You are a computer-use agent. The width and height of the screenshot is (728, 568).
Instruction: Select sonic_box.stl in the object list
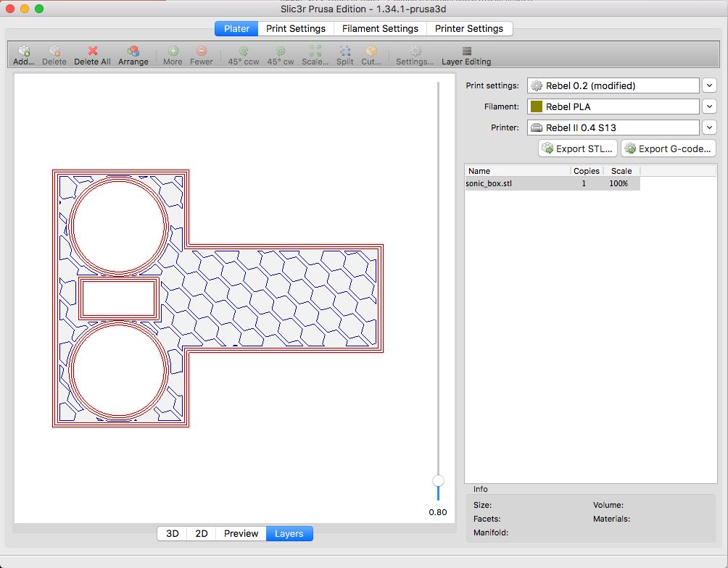(489, 184)
